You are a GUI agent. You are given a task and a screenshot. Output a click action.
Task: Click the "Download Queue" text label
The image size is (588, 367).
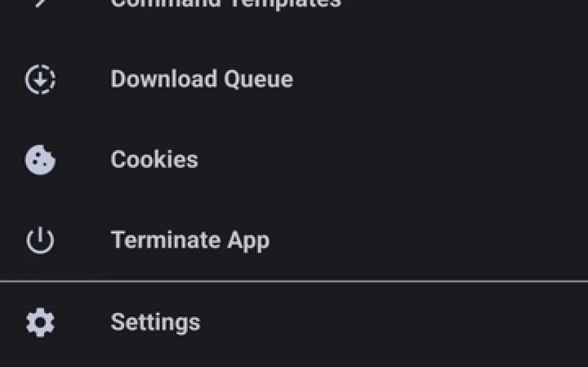tap(202, 79)
